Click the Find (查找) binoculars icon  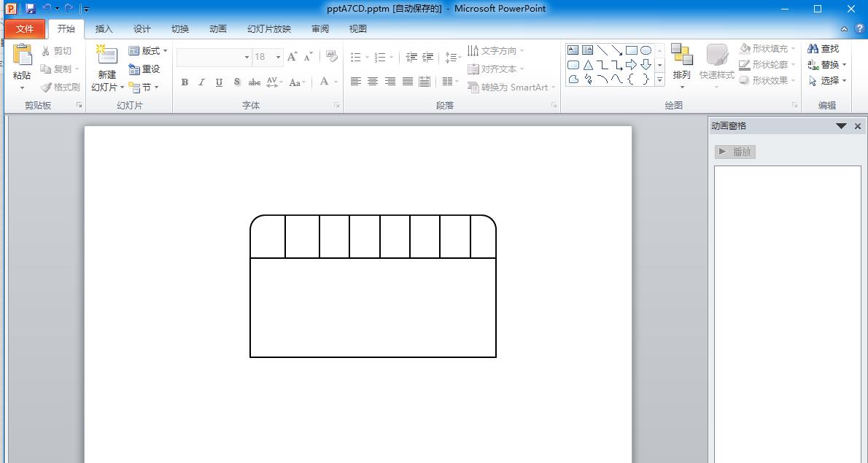tap(813, 49)
